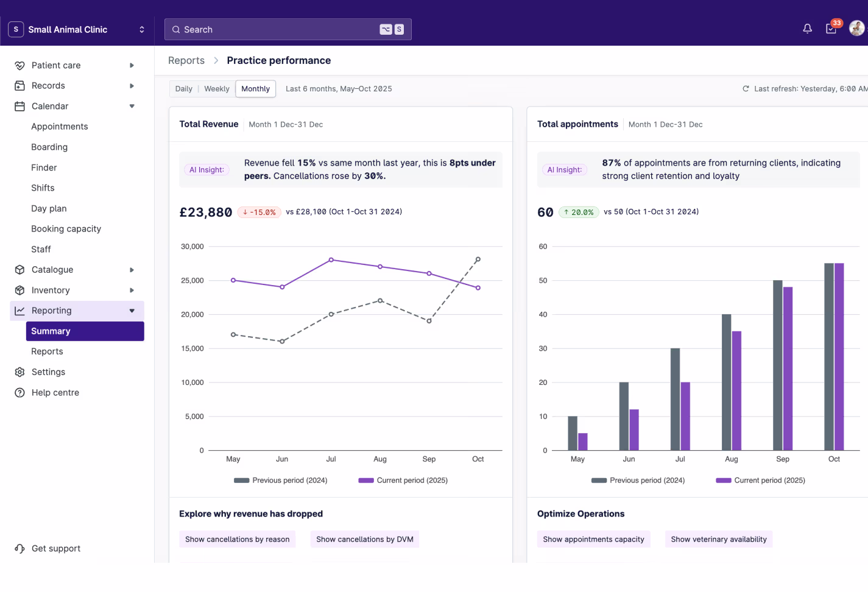This screenshot has width=868, height=592.
Task: Click the Help centre question icon
Action: (x=19, y=392)
